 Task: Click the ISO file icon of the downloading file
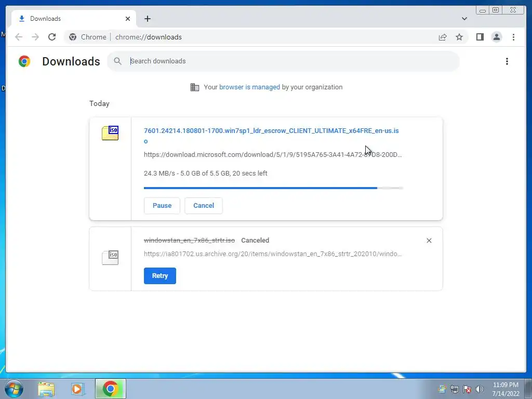click(110, 133)
